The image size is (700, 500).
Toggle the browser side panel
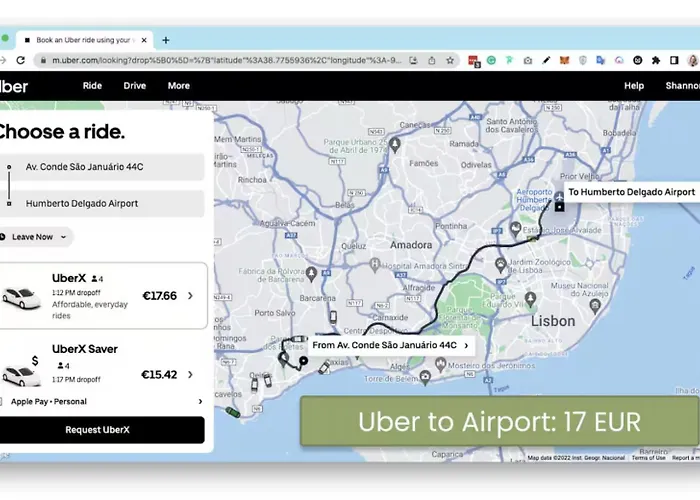674,60
